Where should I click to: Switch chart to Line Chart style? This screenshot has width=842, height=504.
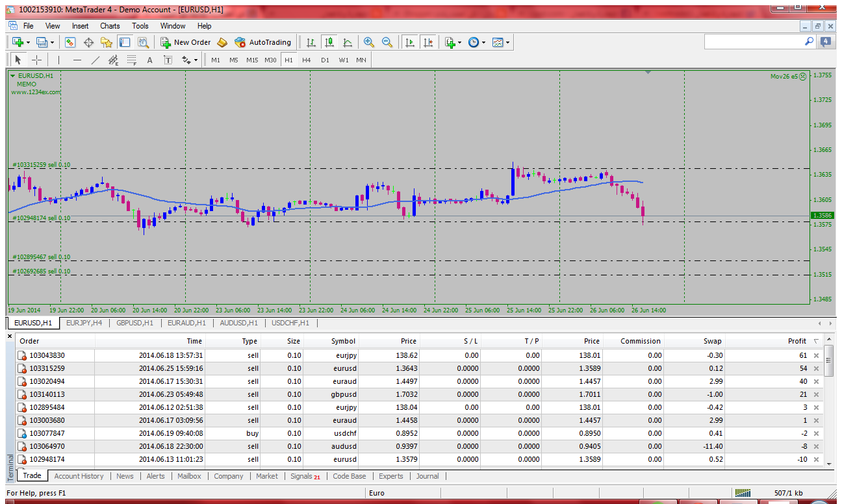348,42
